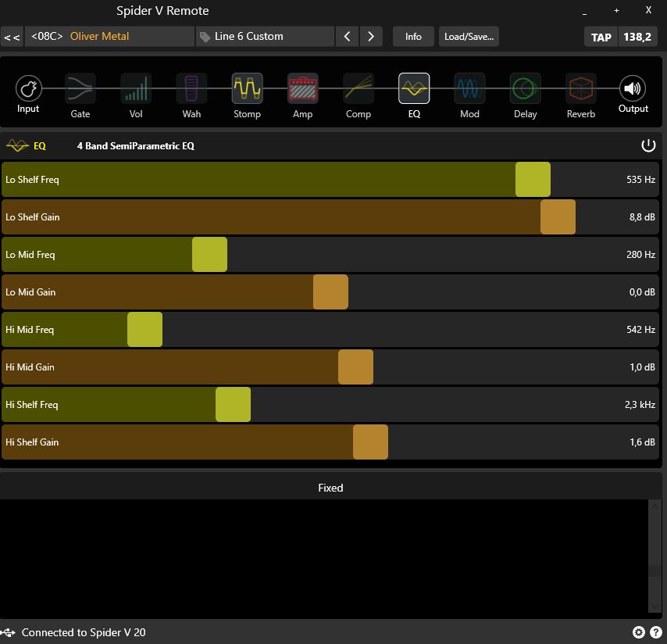Open the Reverb block icon
The height and width of the screenshot is (644, 667).
pyautogui.click(x=580, y=88)
